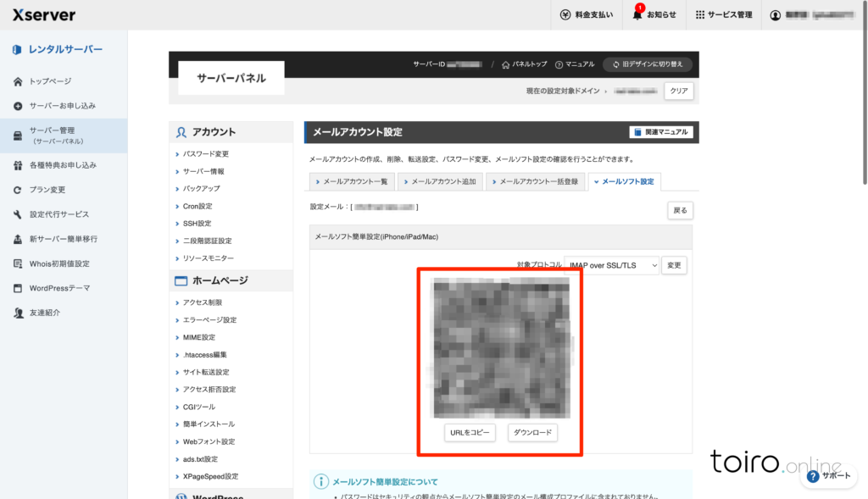Click the 旧デザインに切り替え toggle button

[648, 64]
